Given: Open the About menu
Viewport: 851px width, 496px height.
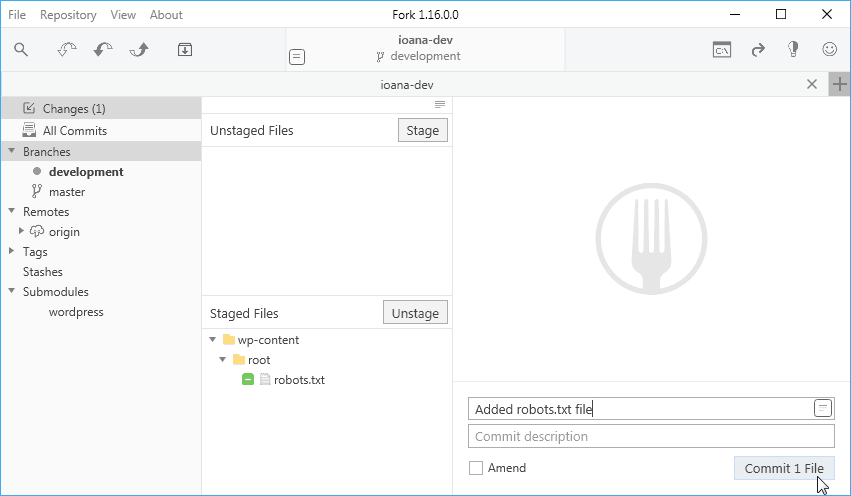Looking at the screenshot, I should click(166, 15).
